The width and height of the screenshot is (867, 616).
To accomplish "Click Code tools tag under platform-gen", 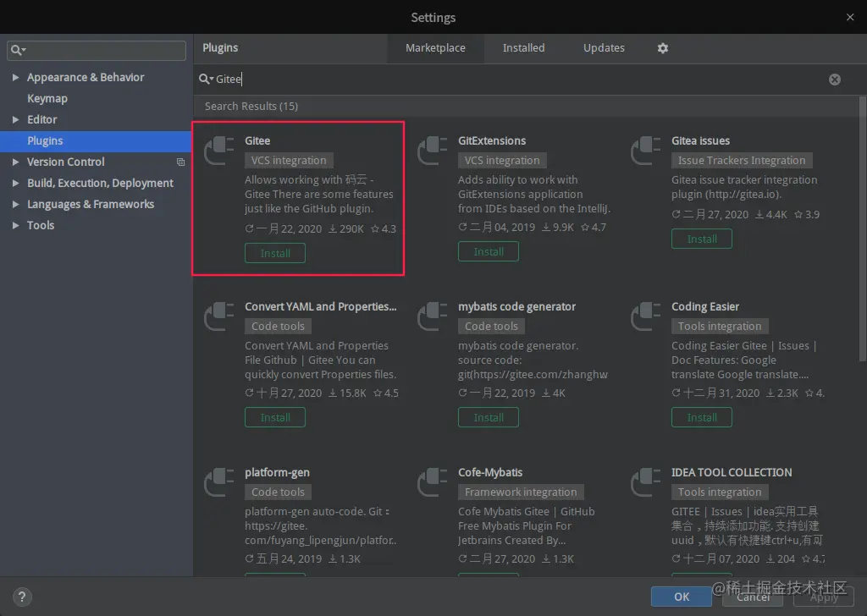I will (x=278, y=492).
